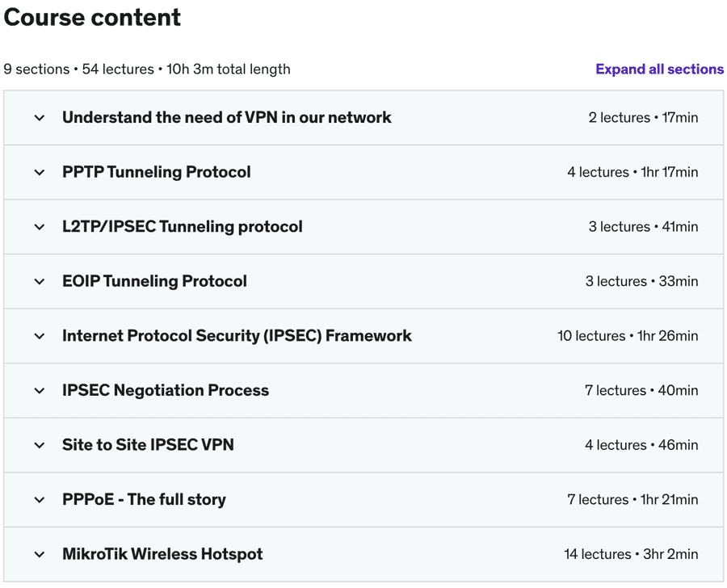This screenshot has height=588, width=727.
Task: Click chevron next to IPSEC Negotiation Process
Action: [40, 390]
